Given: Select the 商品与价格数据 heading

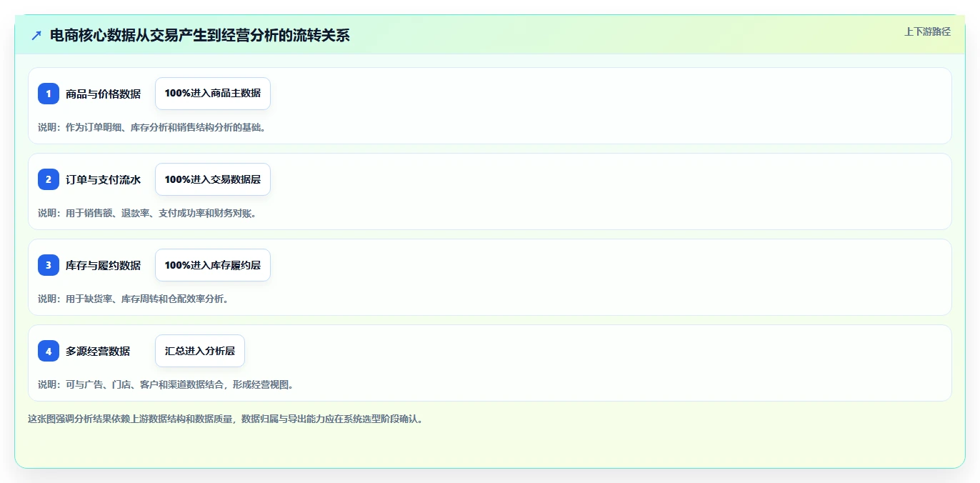Looking at the screenshot, I should pyautogui.click(x=103, y=94).
